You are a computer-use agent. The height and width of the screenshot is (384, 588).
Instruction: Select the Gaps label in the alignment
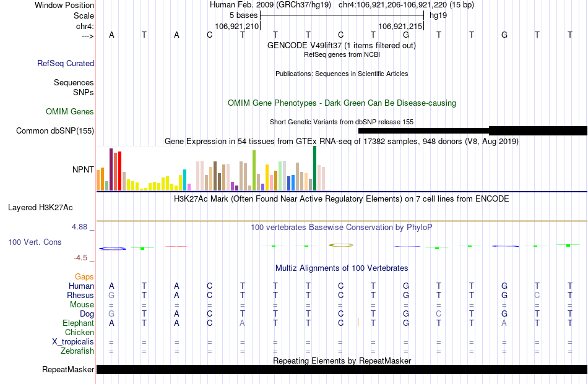[84, 276]
